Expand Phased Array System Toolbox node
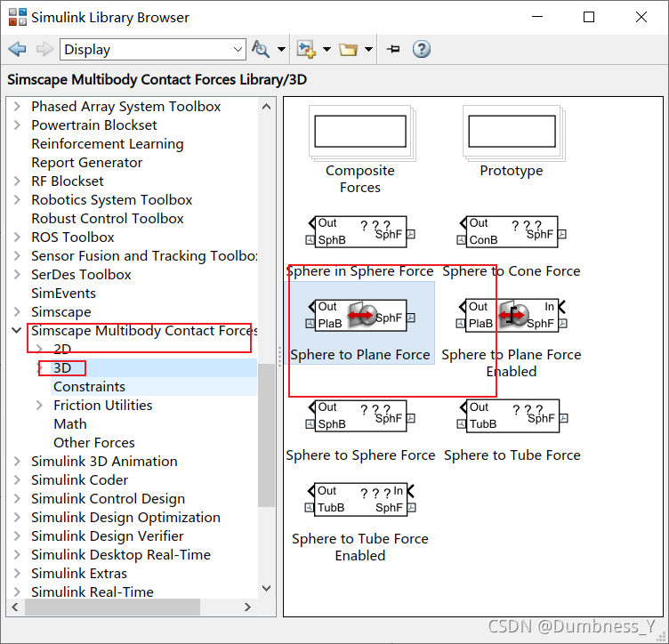 pos(17,106)
